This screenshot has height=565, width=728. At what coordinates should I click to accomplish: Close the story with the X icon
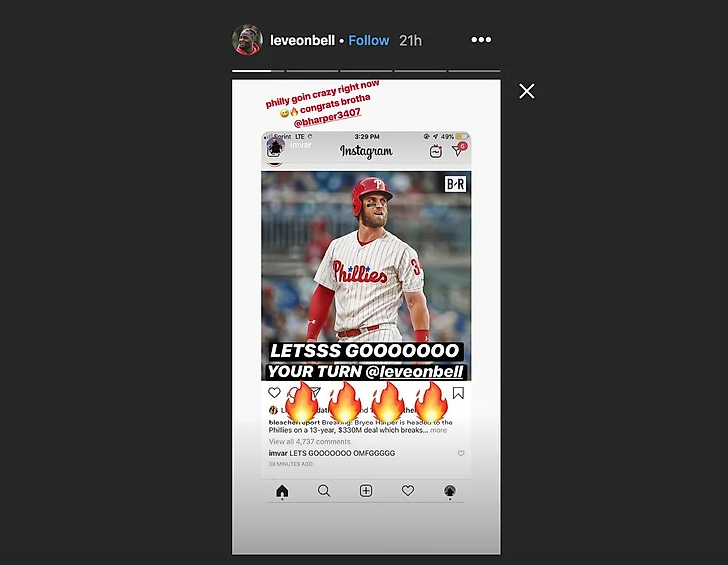526,91
